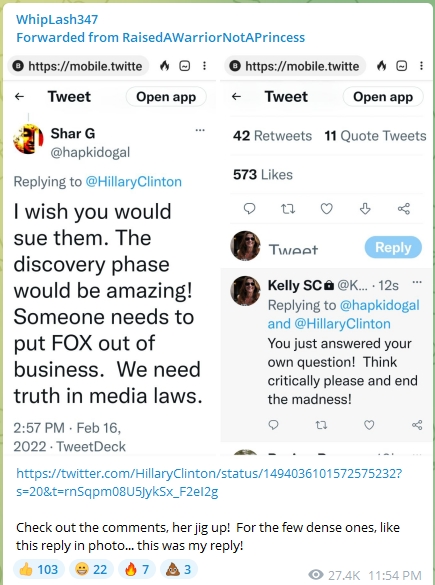Click the flame icon in left browser bar
435x585 pixels.
point(165,66)
